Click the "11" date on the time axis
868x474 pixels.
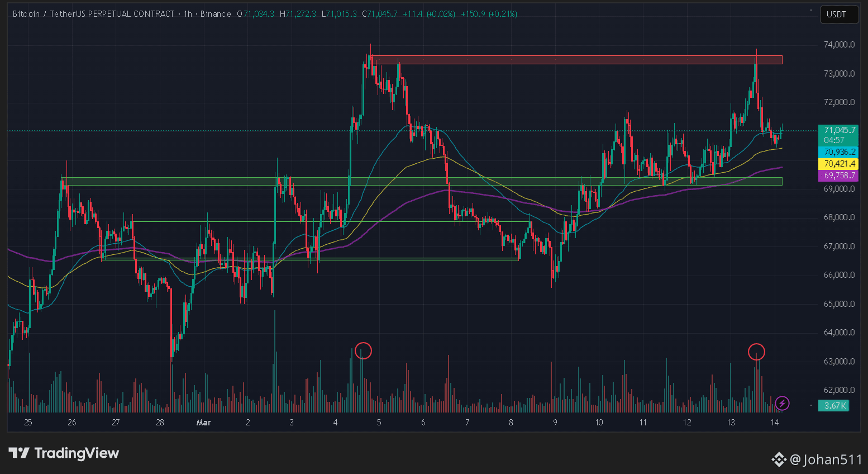click(x=643, y=423)
